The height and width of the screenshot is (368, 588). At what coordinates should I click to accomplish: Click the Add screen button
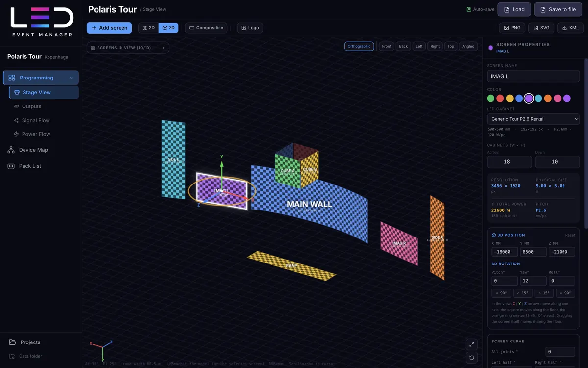coord(109,28)
